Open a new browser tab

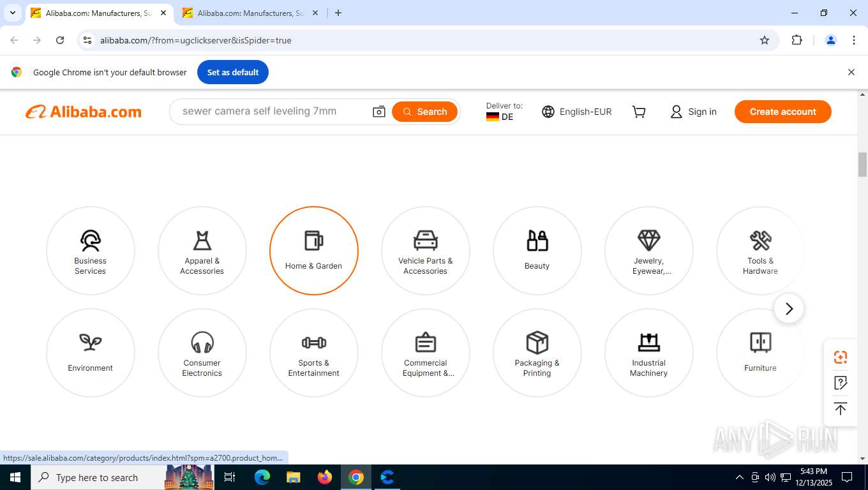click(x=338, y=13)
